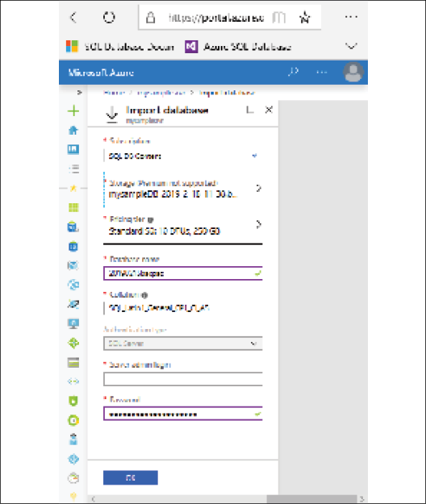This screenshot has width=426, height=504.
Task: Open the Azure SQL Database bookmark
Action: point(238,47)
